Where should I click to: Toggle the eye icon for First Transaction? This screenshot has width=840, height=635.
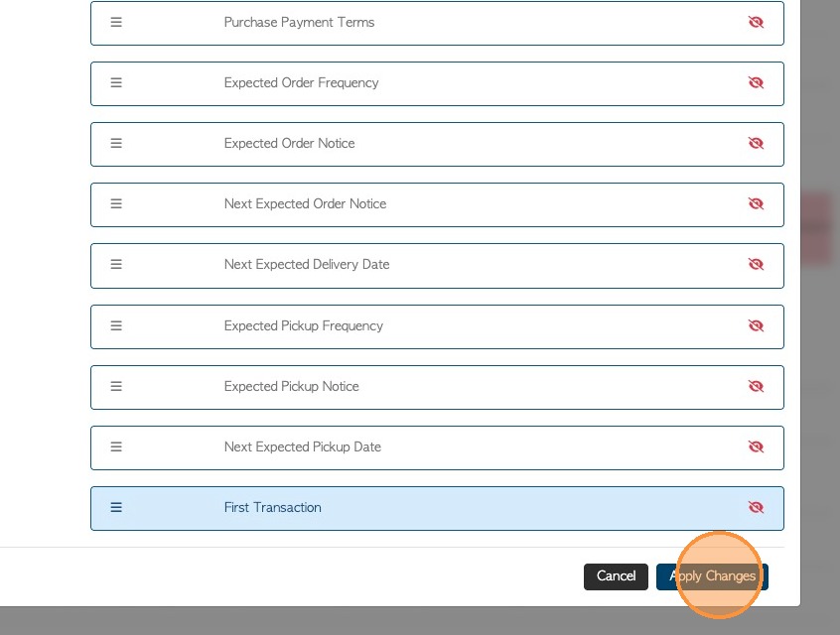pyautogui.click(x=756, y=507)
